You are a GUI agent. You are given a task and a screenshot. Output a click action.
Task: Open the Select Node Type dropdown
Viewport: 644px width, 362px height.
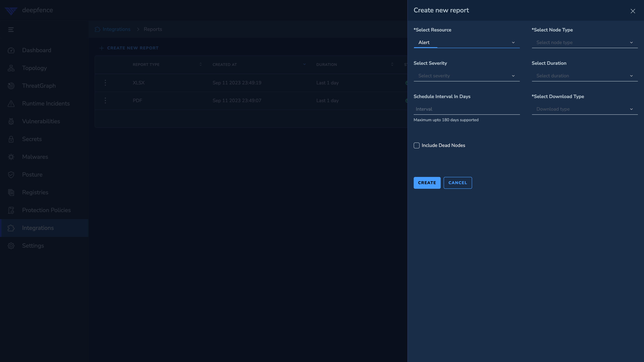coord(584,43)
